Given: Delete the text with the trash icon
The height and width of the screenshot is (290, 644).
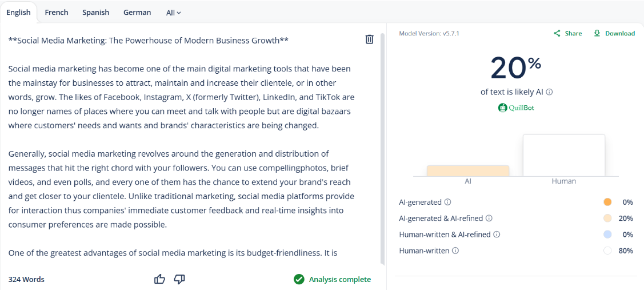Looking at the screenshot, I should point(370,39).
